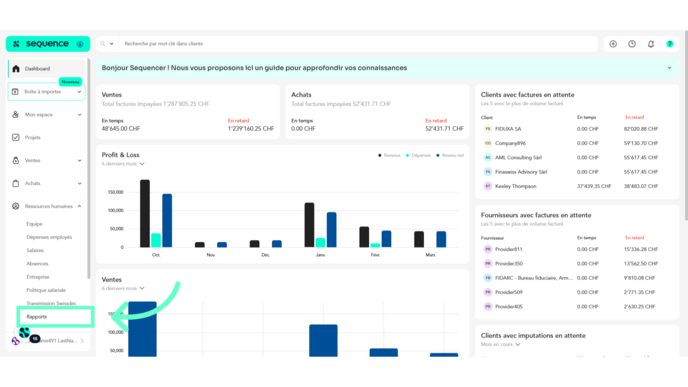Change Ventes chart 6 derniers mois period
Viewport: 688px width, 387px height.
(x=123, y=288)
